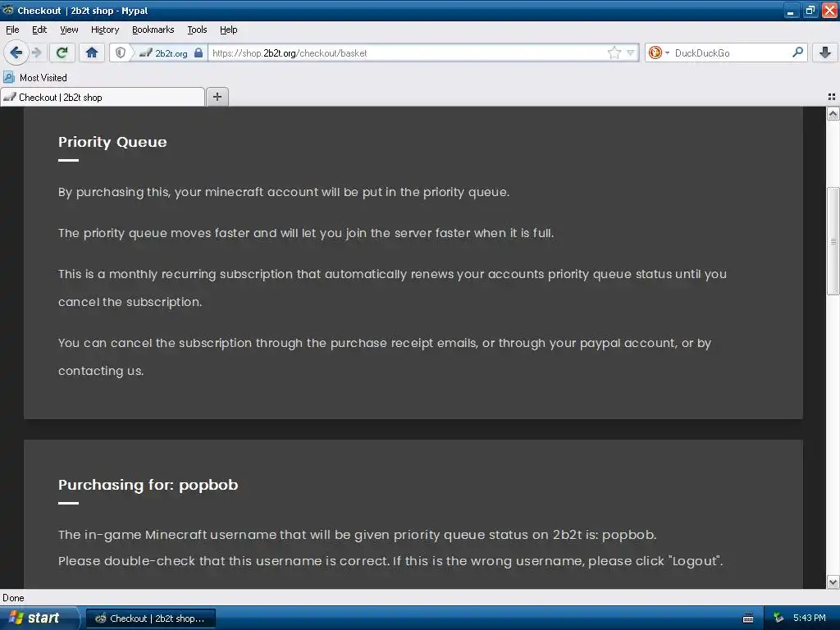Open the Downloads arrow button
Viewport: 840px width, 630px height.
pos(825,52)
